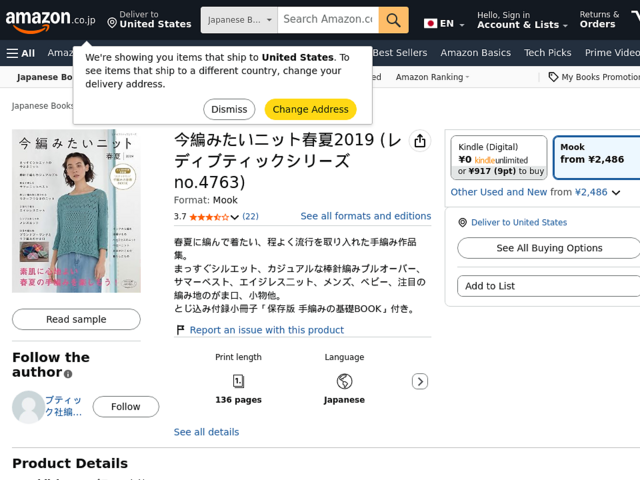Viewport: 640px width, 480px height.
Task: Click the author avatar image
Action: coord(28,407)
